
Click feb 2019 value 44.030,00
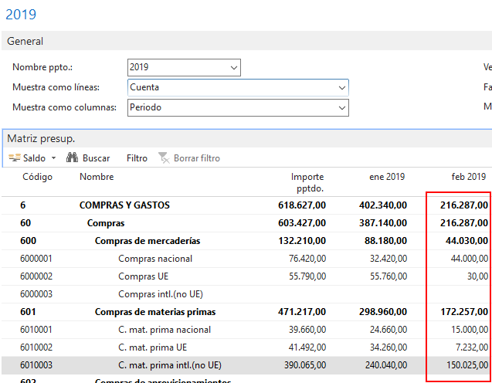click(x=467, y=241)
